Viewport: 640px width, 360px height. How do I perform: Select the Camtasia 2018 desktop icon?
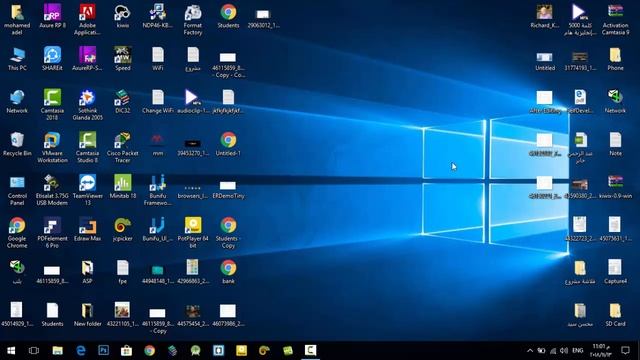[52, 104]
